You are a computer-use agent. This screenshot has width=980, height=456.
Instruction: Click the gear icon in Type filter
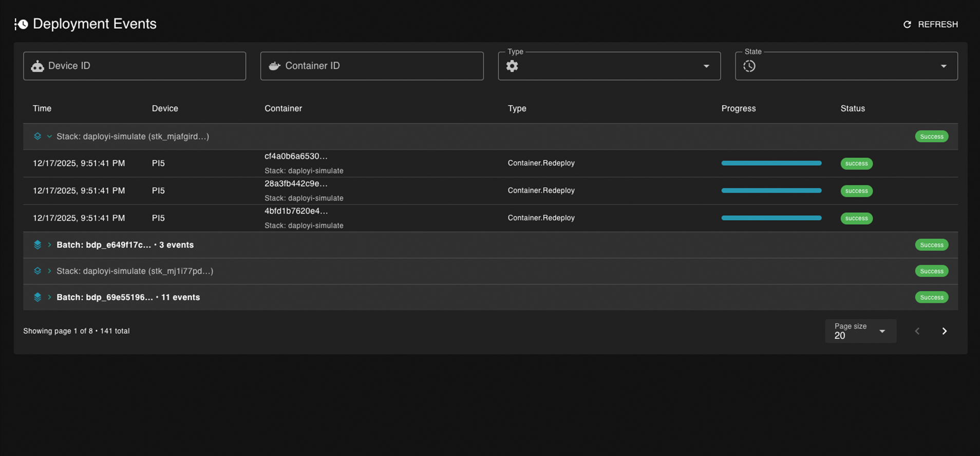(512, 66)
